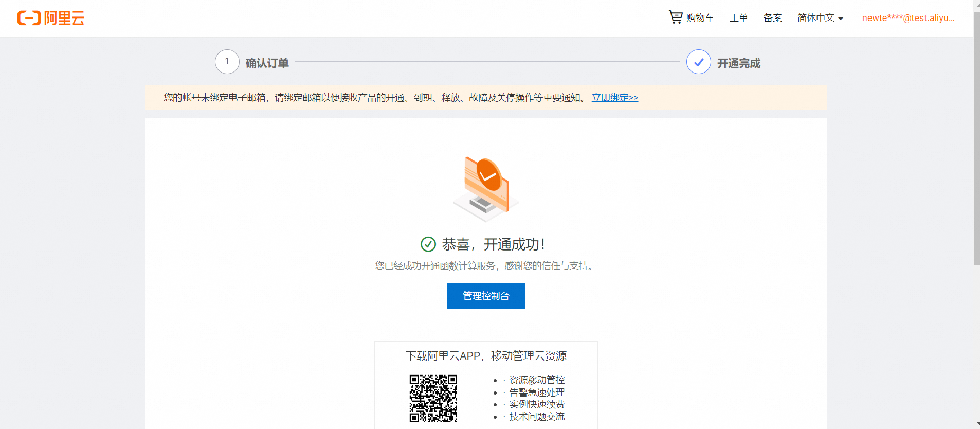This screenshot has width=980, height=429.
Task: Click the 确认订单 step label
Action: pos(267,63)
